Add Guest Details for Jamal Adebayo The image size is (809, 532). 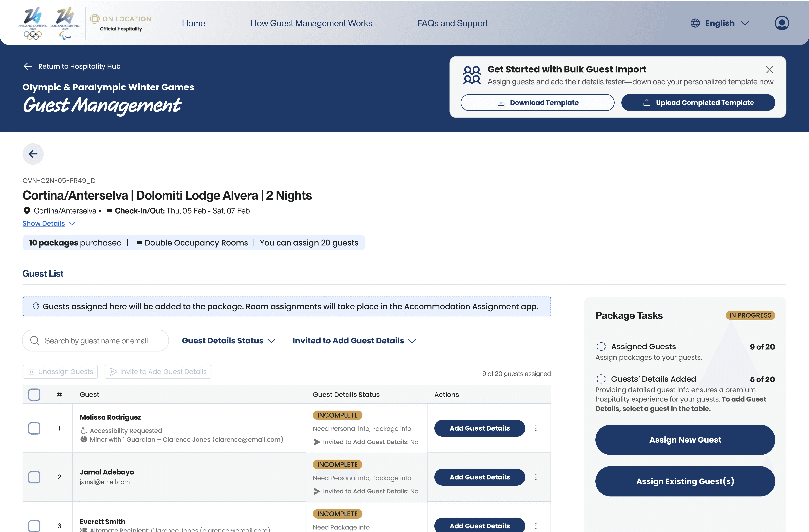coord(479,477)
